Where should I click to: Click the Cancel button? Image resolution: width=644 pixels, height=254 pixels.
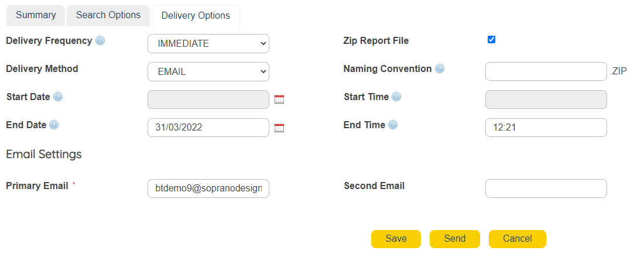517,239
